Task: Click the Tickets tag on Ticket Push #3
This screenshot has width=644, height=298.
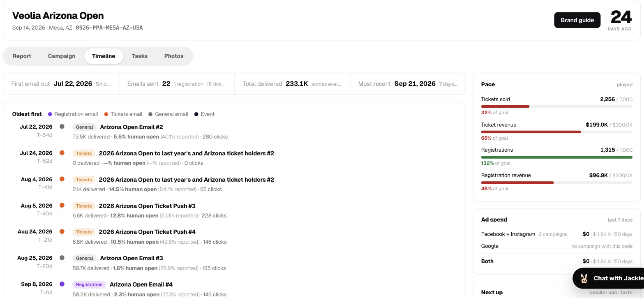Action: pos(84,206)
